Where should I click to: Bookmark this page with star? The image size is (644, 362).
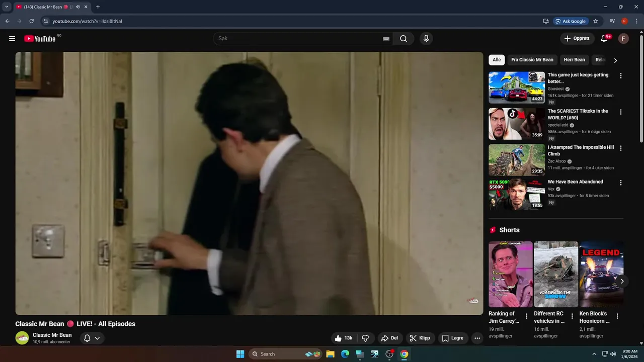click(596, 21)
